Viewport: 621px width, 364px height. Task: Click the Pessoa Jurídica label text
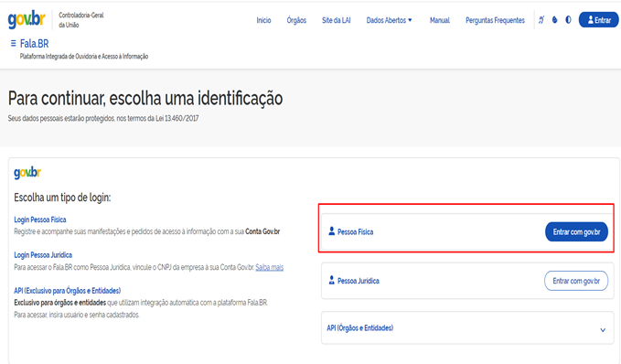tap(359, 281)
